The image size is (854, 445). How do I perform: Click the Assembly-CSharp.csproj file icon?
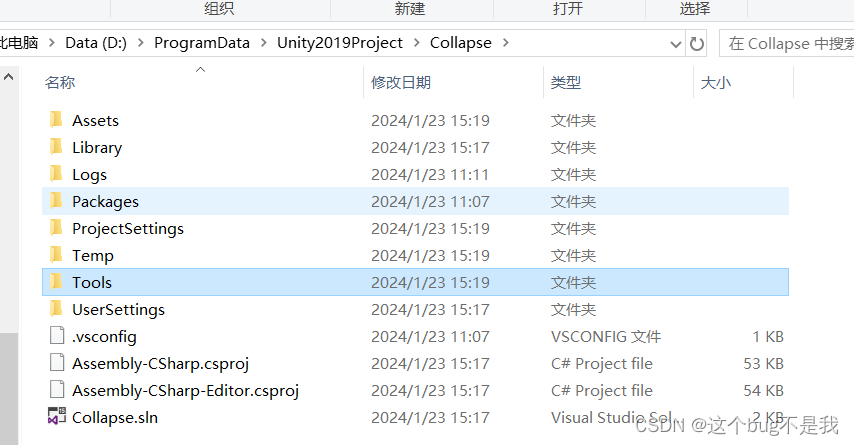click(x=57, y=363)
